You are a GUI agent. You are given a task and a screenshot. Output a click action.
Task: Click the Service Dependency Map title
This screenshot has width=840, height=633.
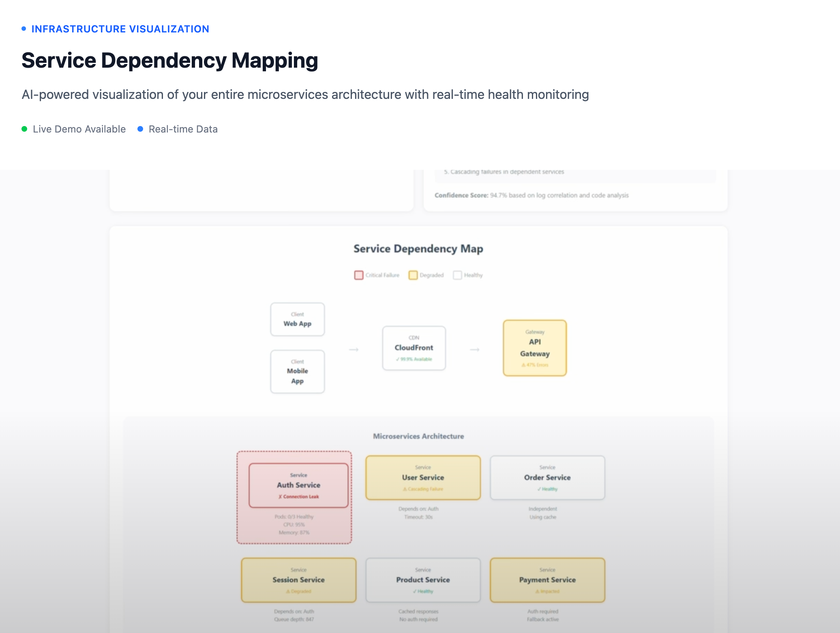(x=418, y=249)
